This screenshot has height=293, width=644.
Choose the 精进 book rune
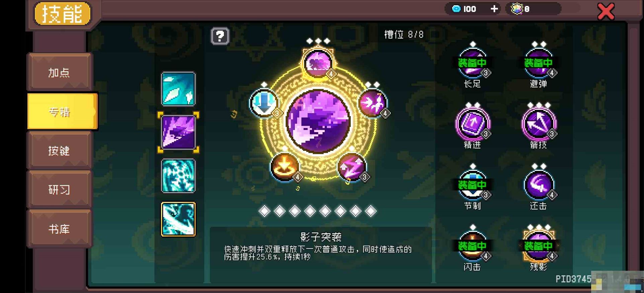click(472, 124)
